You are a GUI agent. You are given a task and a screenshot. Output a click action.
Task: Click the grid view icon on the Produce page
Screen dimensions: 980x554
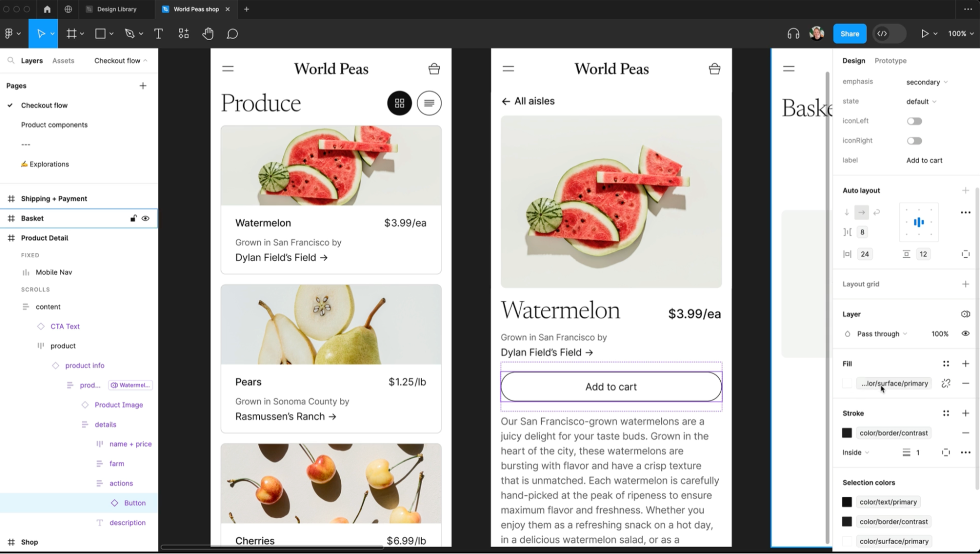[x=400, y=103]
